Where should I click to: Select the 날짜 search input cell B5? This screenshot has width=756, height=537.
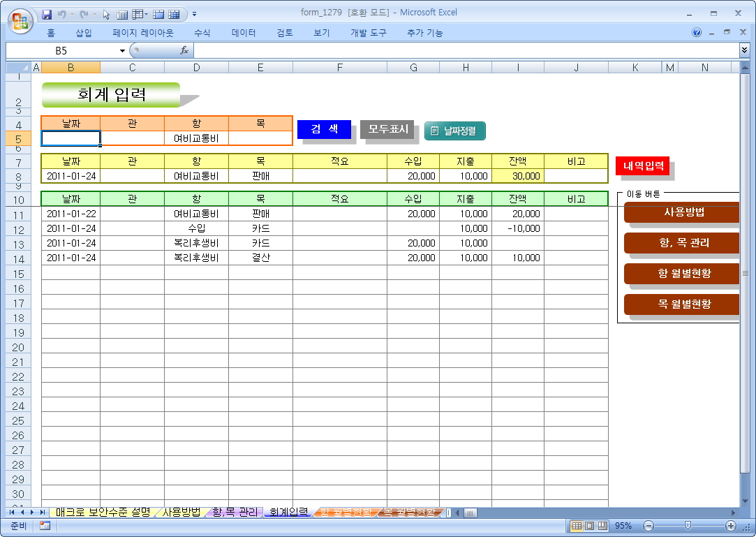71,138
